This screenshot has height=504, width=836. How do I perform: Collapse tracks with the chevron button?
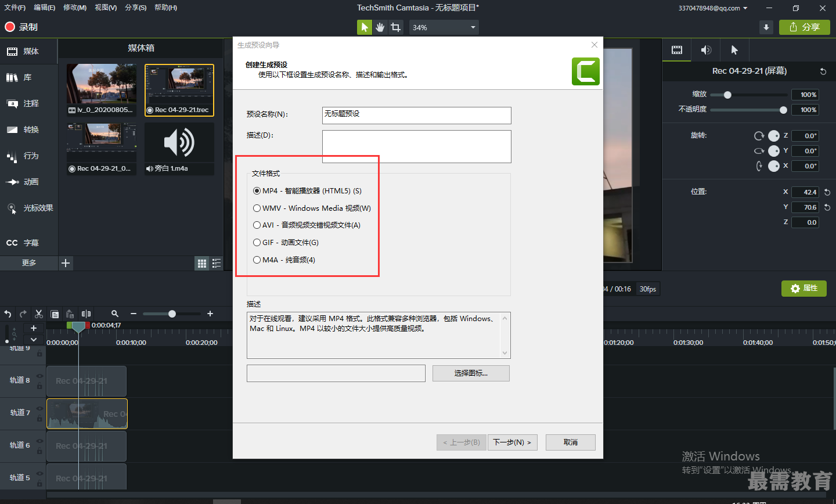[x=34, y=340]
